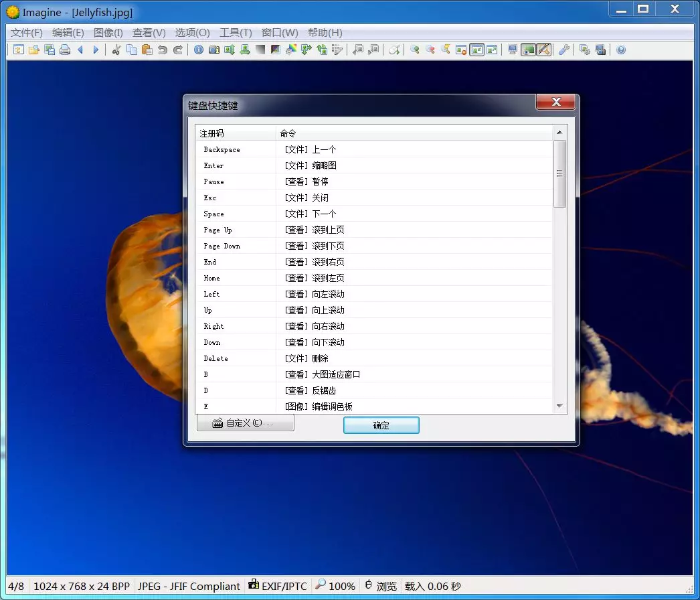Redo with the toolbar redo arrow
The height and width of the screenshot is (600, 700).
(178, 50)
